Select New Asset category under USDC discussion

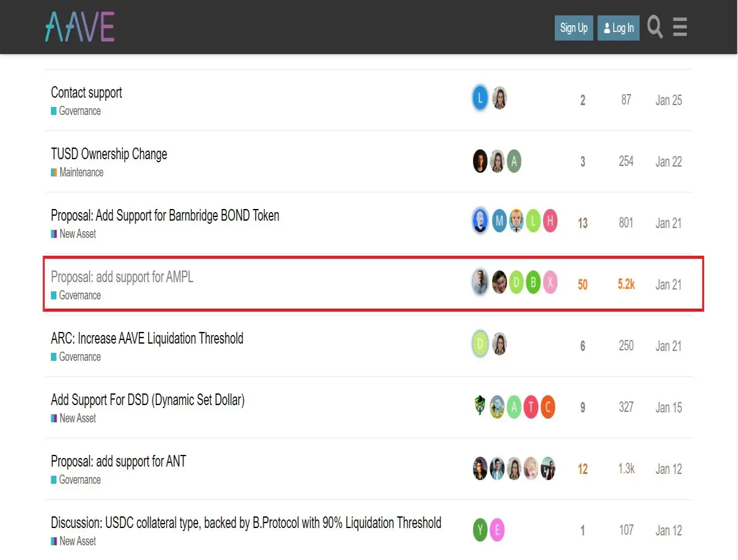tap(74, 542)
